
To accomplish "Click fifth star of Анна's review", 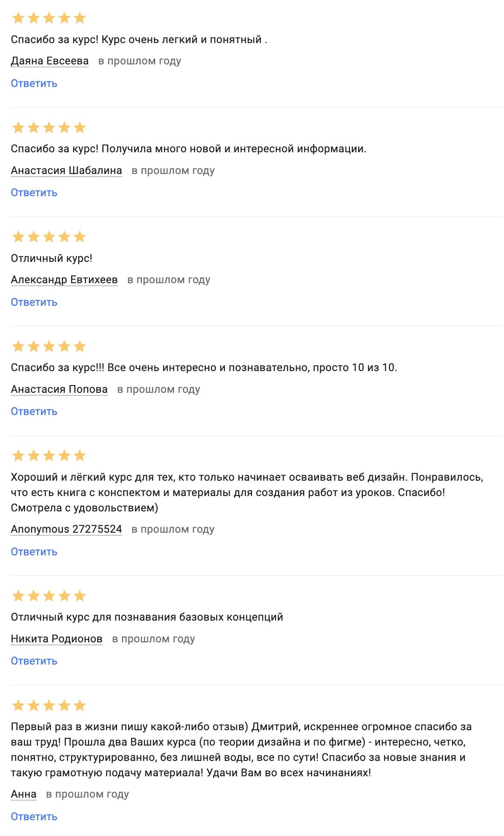I will (80, 705).
